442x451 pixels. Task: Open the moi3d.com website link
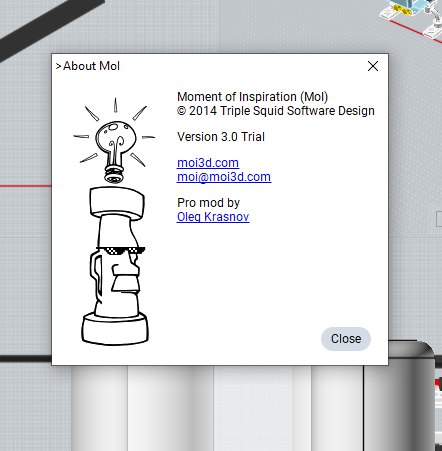tap(208, 163)
